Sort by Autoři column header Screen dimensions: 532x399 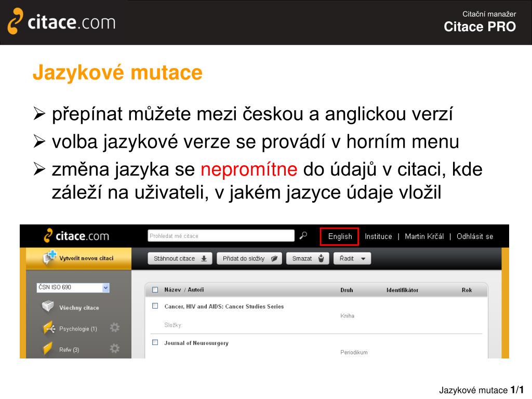196,290
